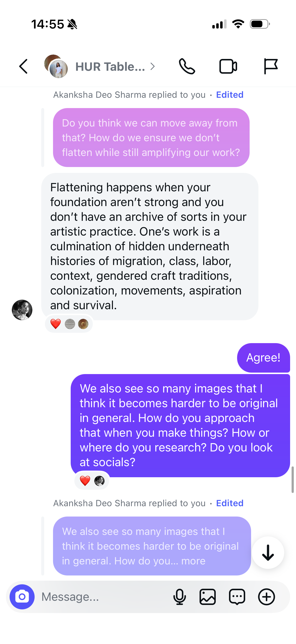Record a voice message with microphone icon
Screen dimensions: 296x644
tap(179, 597)
